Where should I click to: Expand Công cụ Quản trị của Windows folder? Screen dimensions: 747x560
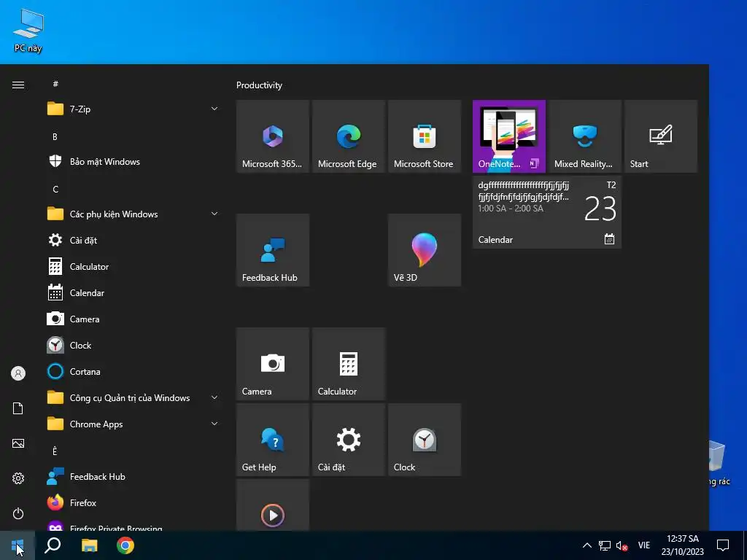pyautogui.click(x=133, y=398)
